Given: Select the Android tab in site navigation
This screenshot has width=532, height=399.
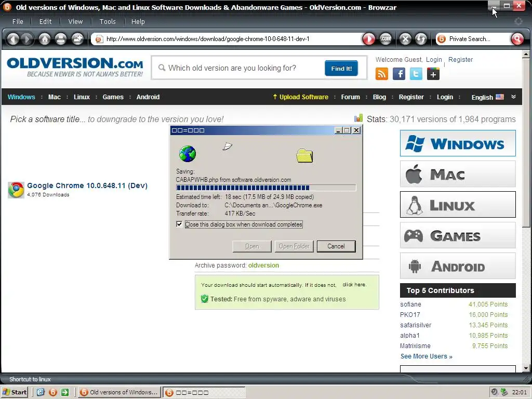Looking at the screenshot, I should coord(148,97).
